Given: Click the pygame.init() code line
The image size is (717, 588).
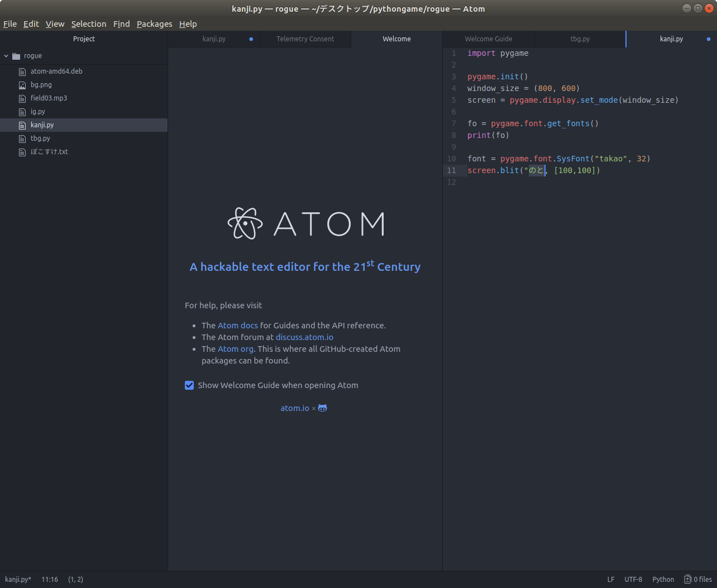Looking at the screenshot, I should [498, 77].
